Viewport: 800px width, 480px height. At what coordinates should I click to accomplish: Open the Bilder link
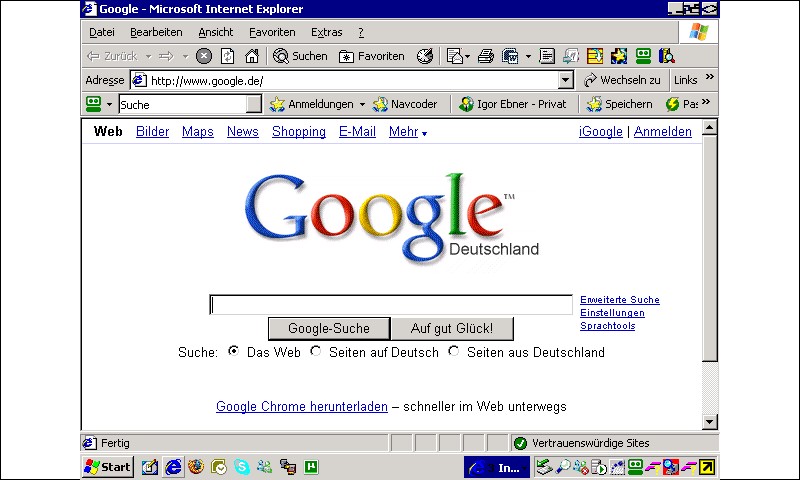pyautogui.click(x=153, y=132)
